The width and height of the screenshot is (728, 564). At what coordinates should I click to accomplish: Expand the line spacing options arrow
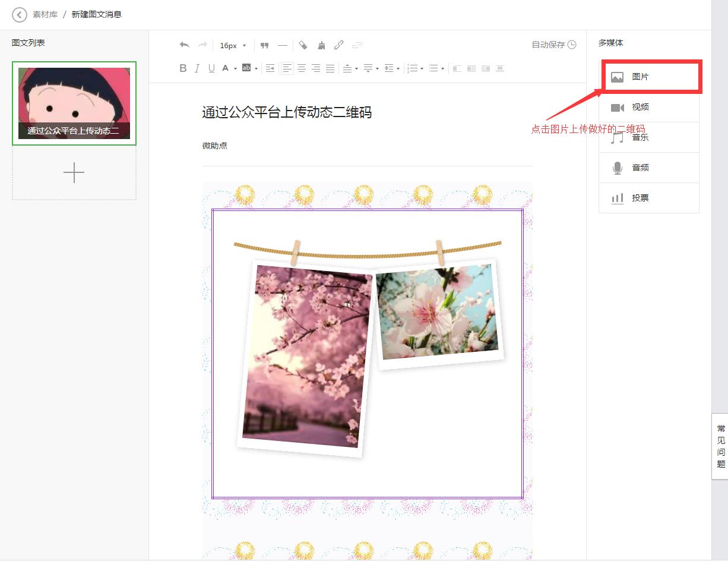pos(398,69)
